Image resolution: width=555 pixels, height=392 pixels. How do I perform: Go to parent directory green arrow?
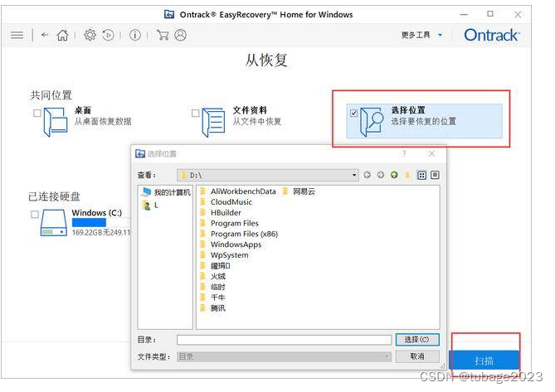394,175
